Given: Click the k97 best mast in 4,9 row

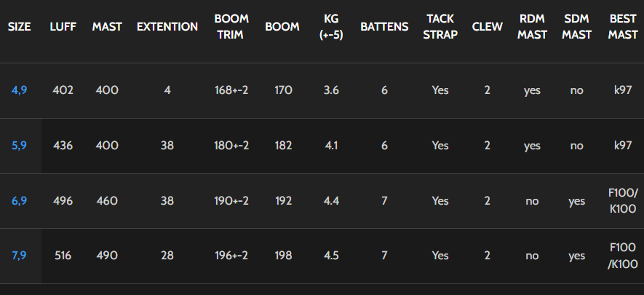Looking at the screenshot, I should pyautogui.click(x=623, y=90).
